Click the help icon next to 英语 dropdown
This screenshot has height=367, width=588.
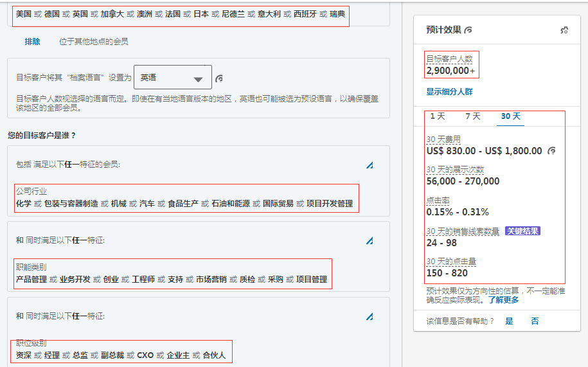tap(219, 78)
